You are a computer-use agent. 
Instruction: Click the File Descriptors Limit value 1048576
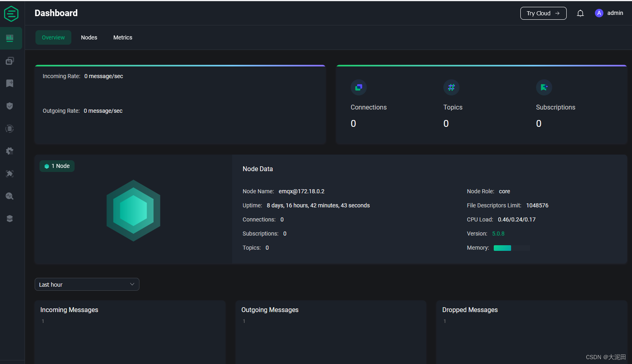[537, 205]
